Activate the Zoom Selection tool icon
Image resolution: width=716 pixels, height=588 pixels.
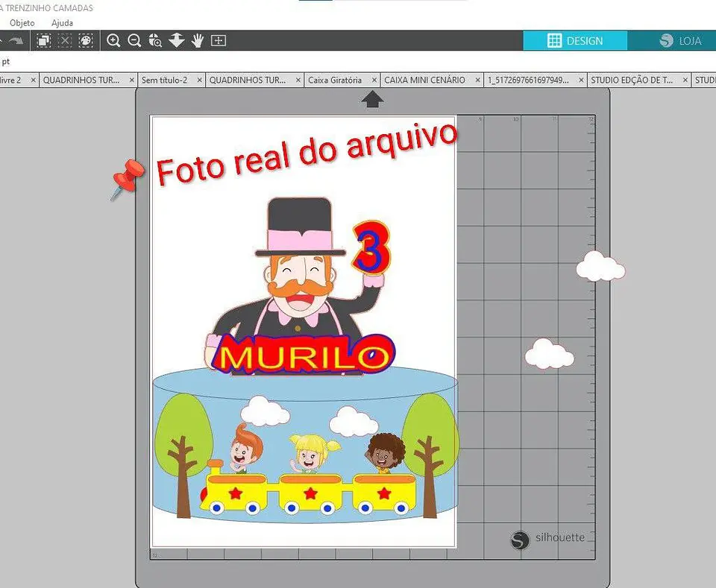155,40
